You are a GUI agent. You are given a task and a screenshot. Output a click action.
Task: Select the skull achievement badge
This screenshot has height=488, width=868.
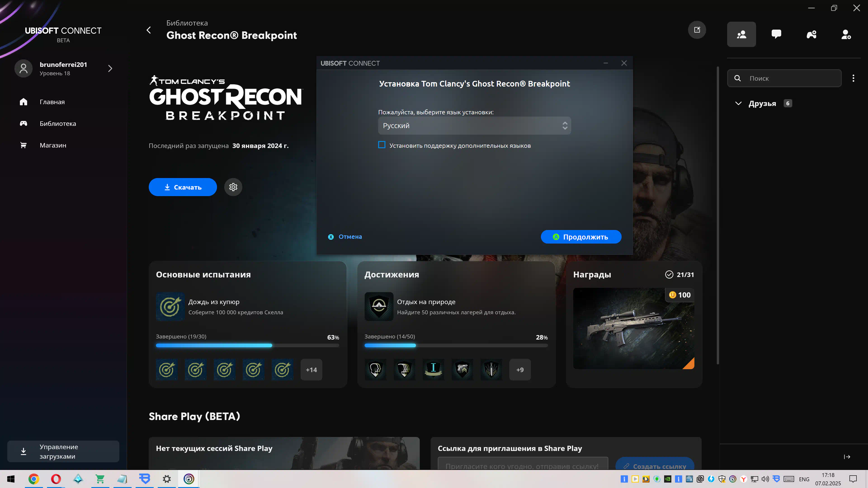(x=375, y=369)
